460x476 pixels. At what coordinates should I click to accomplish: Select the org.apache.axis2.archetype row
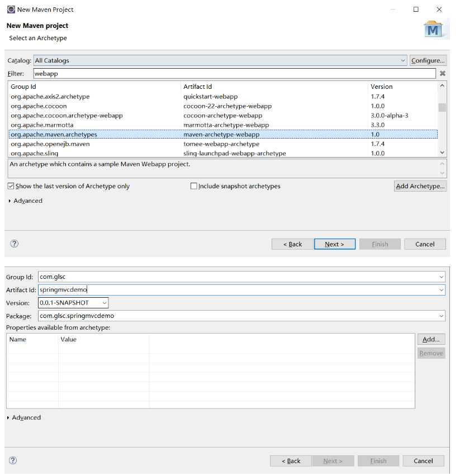(x=223, y=97)
